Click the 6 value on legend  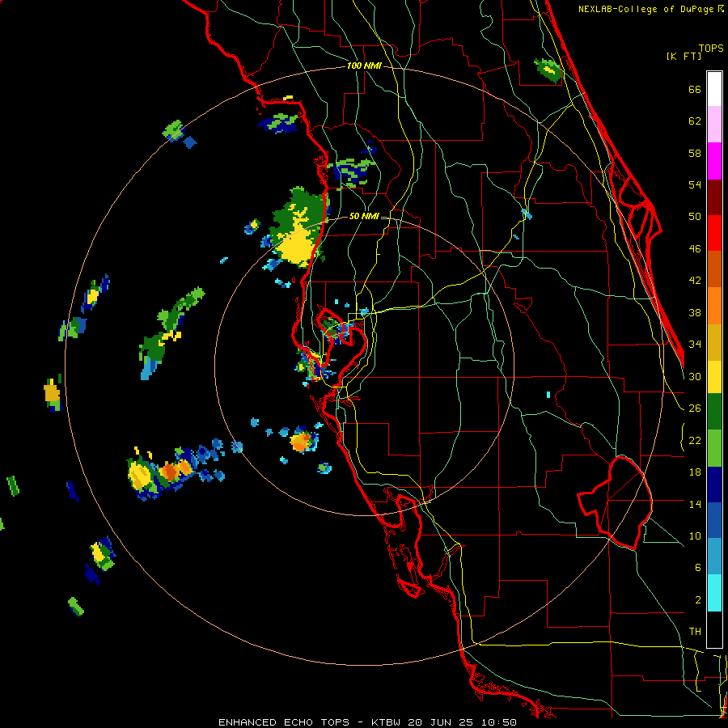tap(698, 567)
